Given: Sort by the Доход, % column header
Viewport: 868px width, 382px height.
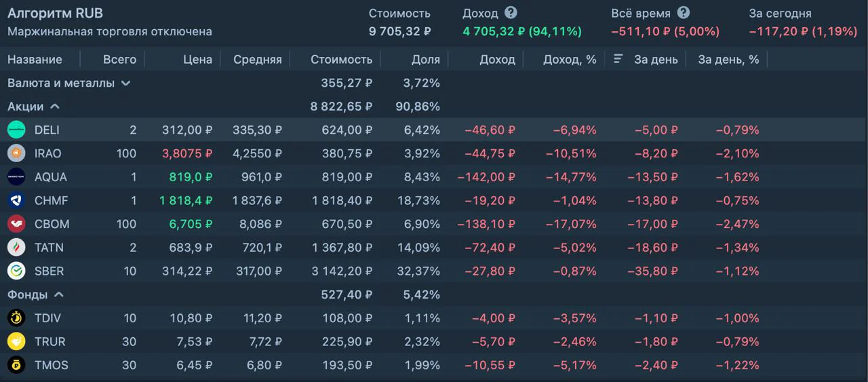Looking at the screenshot, I should pos(570,60).
